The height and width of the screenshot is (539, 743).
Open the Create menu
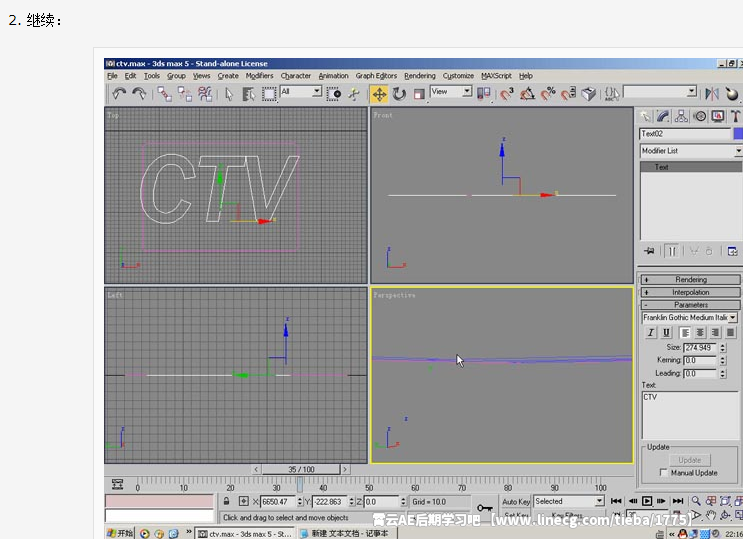[228, 76]
